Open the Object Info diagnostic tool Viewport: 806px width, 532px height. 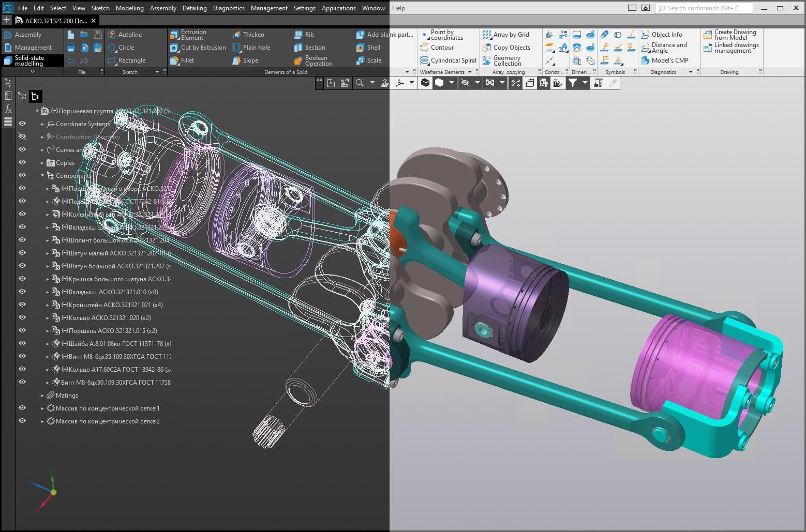[x=662, y=35]
